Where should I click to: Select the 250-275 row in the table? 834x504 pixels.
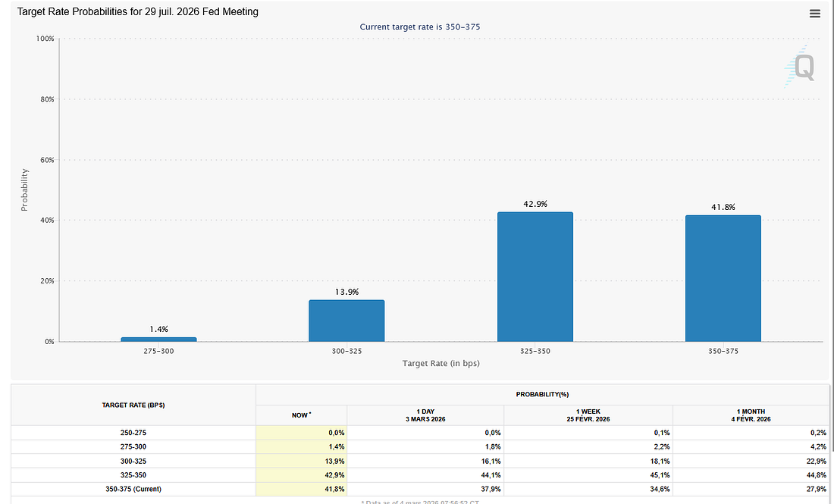[x=133, y=432]
